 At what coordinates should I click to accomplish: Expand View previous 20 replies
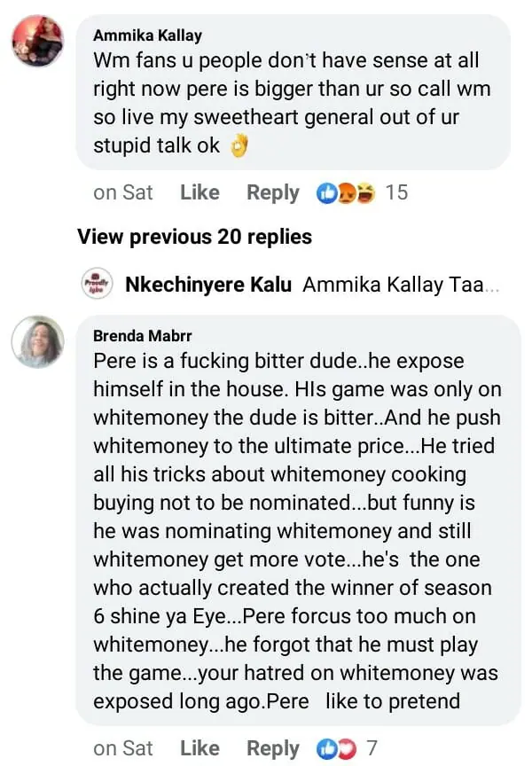pyautogui.click(x=194, y=237)
